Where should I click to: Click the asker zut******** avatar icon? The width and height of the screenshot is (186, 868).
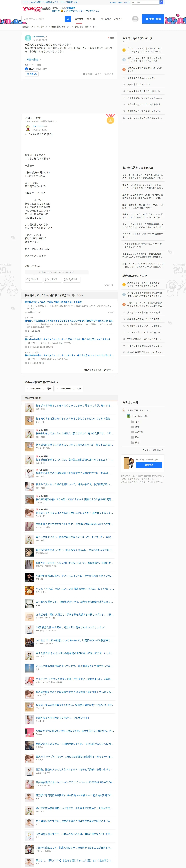pos(28,38)
